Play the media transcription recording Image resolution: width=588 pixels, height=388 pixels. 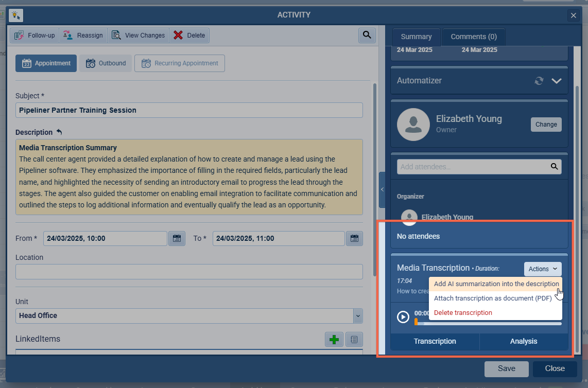pyautogui.click(x=403, y=317)
